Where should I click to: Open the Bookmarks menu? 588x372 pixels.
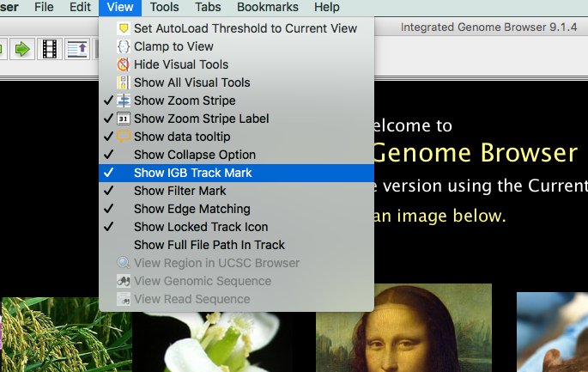click(266, 7)
